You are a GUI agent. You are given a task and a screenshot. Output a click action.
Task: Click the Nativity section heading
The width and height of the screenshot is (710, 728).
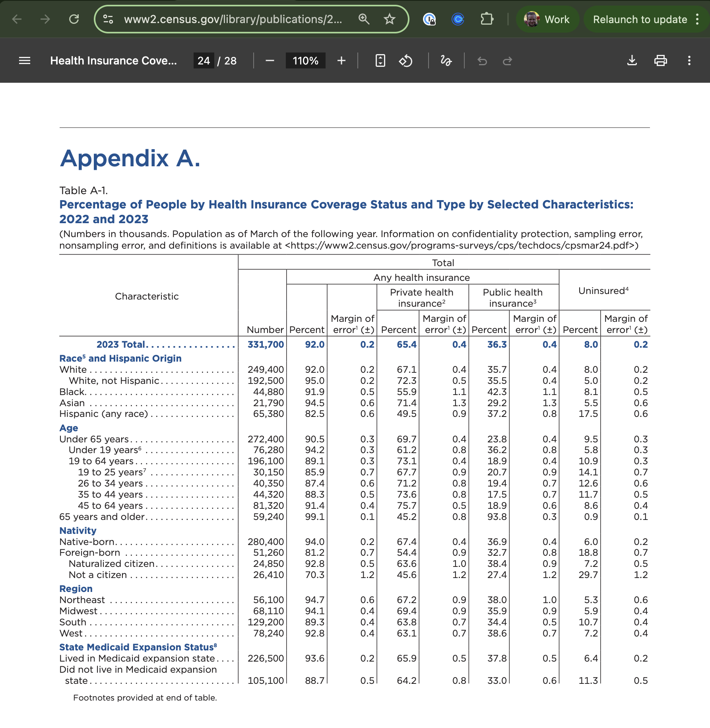[78, 531]
